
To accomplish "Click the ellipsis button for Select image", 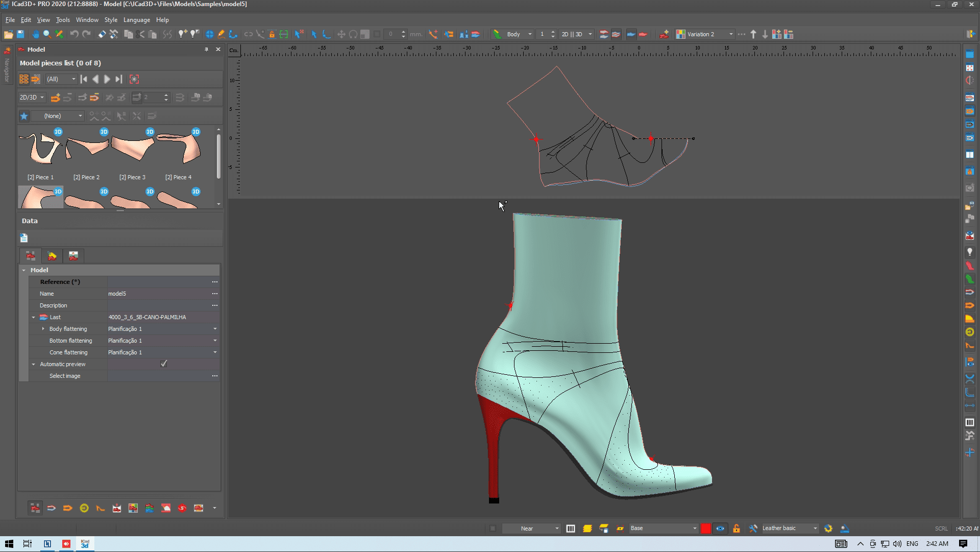I will (x=214, y=376).
